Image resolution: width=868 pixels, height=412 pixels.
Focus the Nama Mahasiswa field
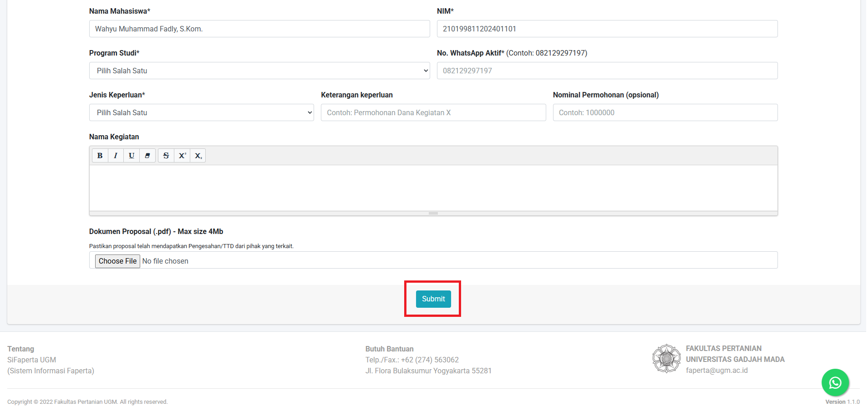pos(259,29)
